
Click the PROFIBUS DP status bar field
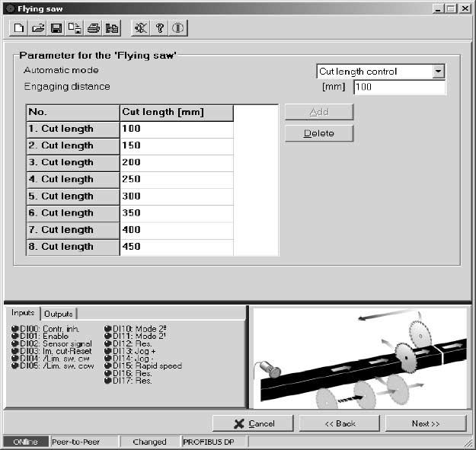coord(215,442)
